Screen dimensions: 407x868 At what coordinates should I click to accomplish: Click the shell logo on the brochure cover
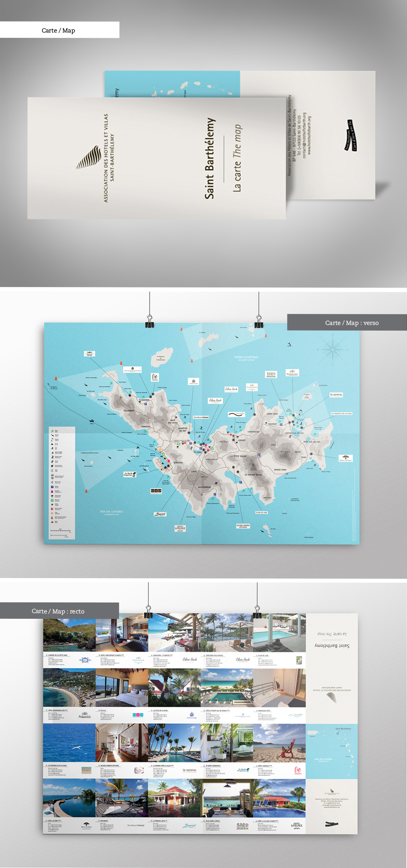[x=89, y=157]
